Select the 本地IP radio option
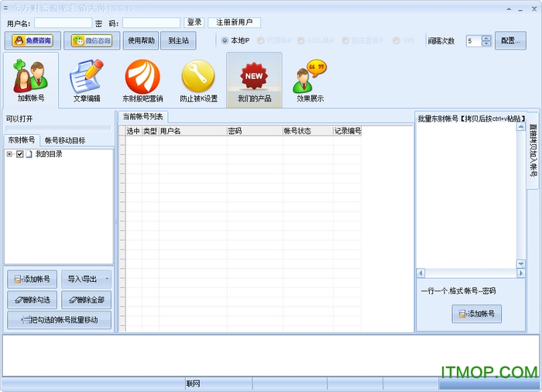 coord(235,41)
